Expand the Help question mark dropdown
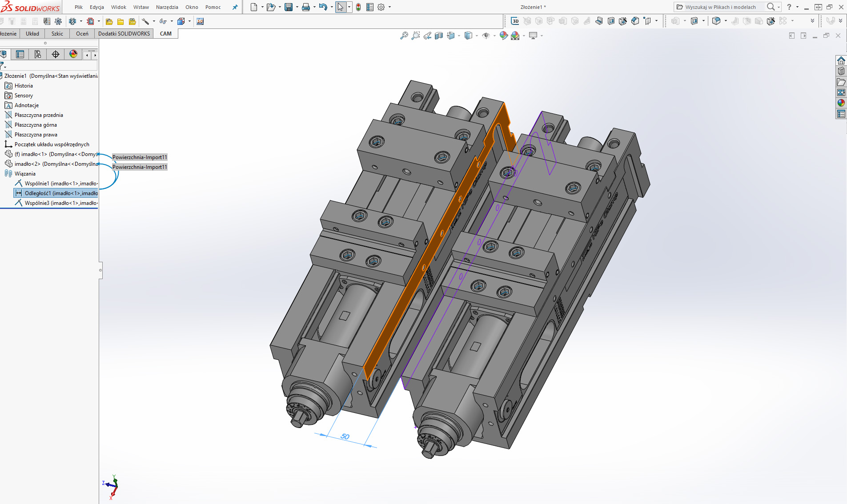The image size is (847, 504). [x=797, y=7]
